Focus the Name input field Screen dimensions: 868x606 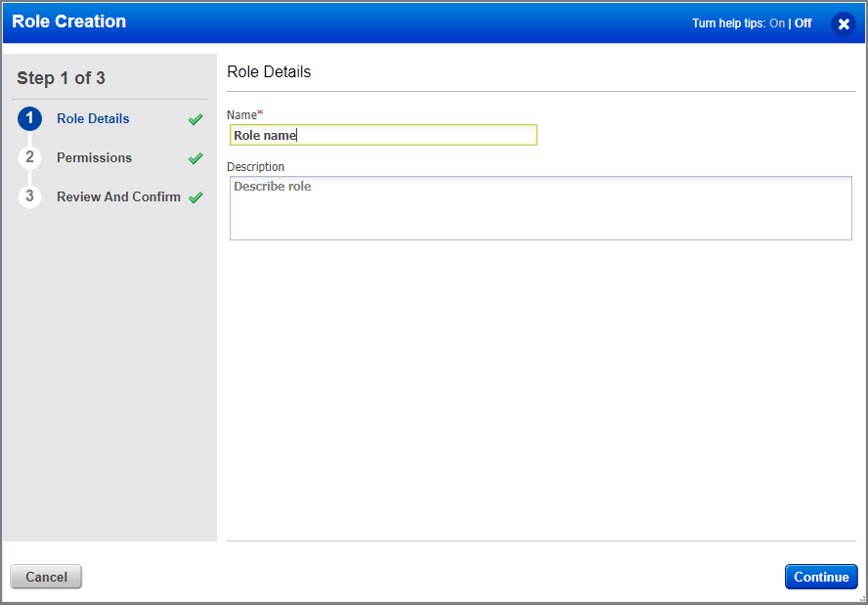(x=383, y=135)
